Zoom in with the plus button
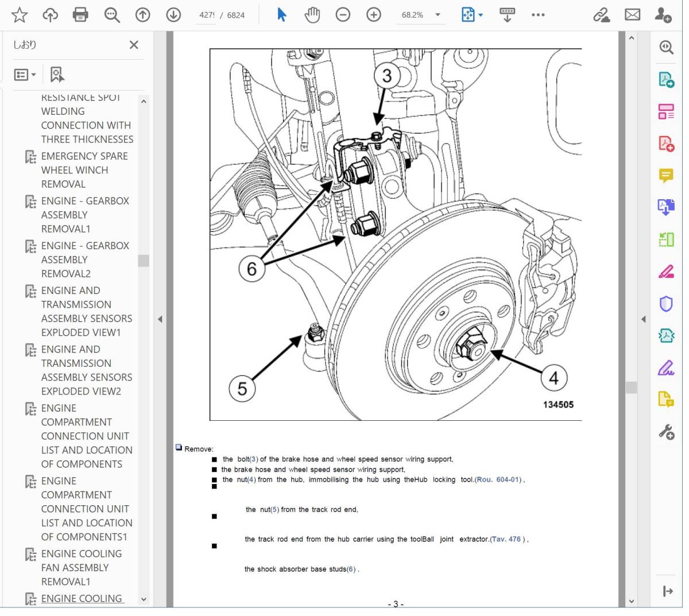The width and height of the screenshot is (689, 616). coord(374,15)
